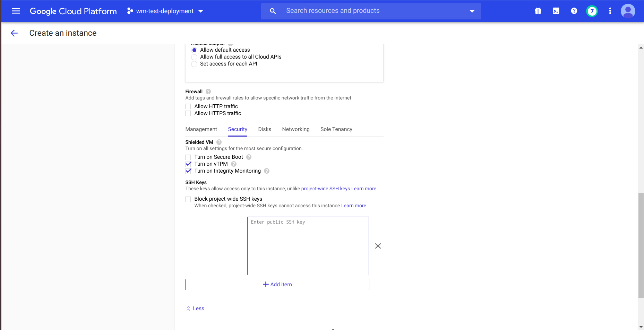Turn on Secure Boot
Image resolution: width=644 pixels, height=330 pixels.
pos(188,157)
